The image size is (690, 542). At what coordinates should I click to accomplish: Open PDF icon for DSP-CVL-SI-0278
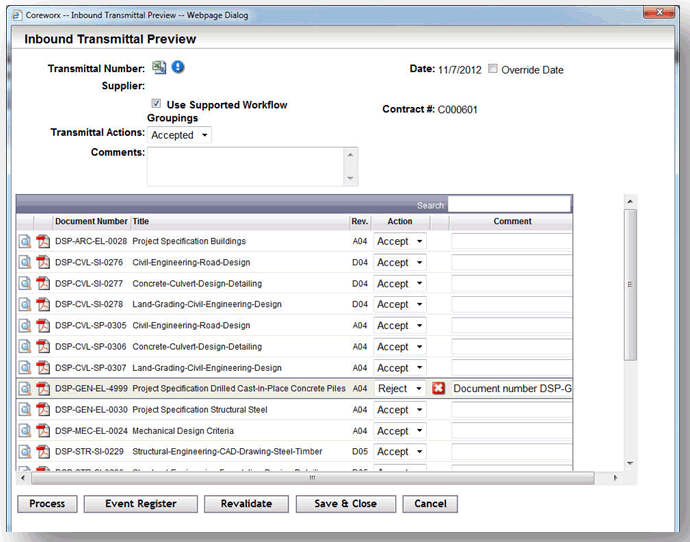click(x=43, y=304)
